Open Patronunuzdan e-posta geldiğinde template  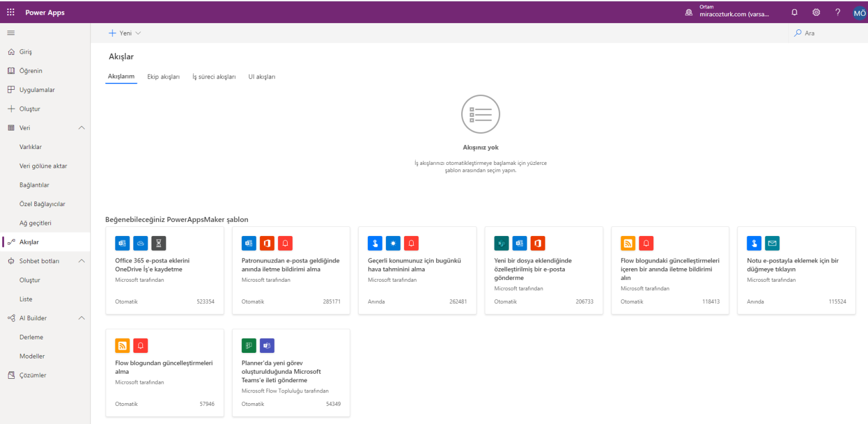coord(291,270)
